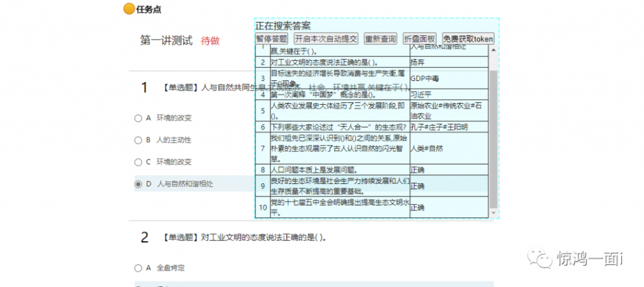Viewport: 644px width, 287px height.
Task: Collapse the panel with 折叠面板
Action: click(419, 38)
